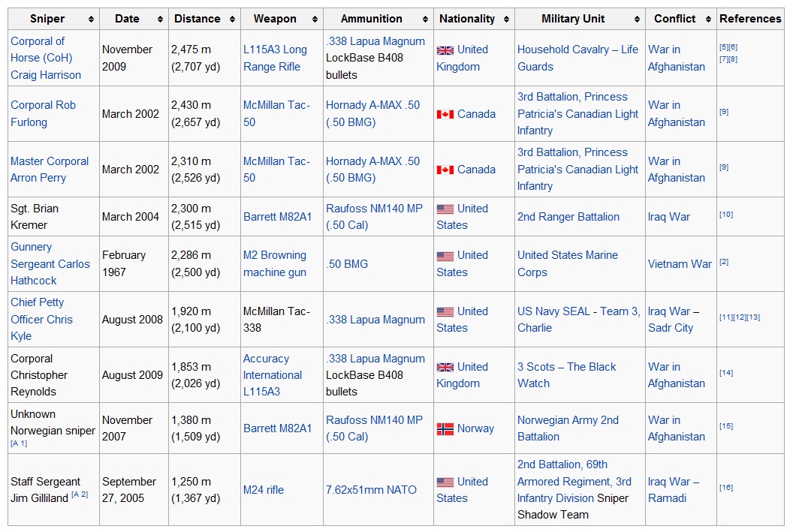Click reference [10] in Brian Kremer's row

[725, 215]
